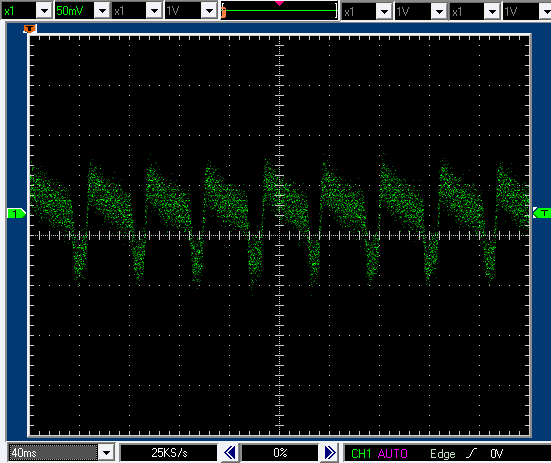Open the 40ms timebase dropdown
This screenshot has height=463, width=551.
coord(106,452)
